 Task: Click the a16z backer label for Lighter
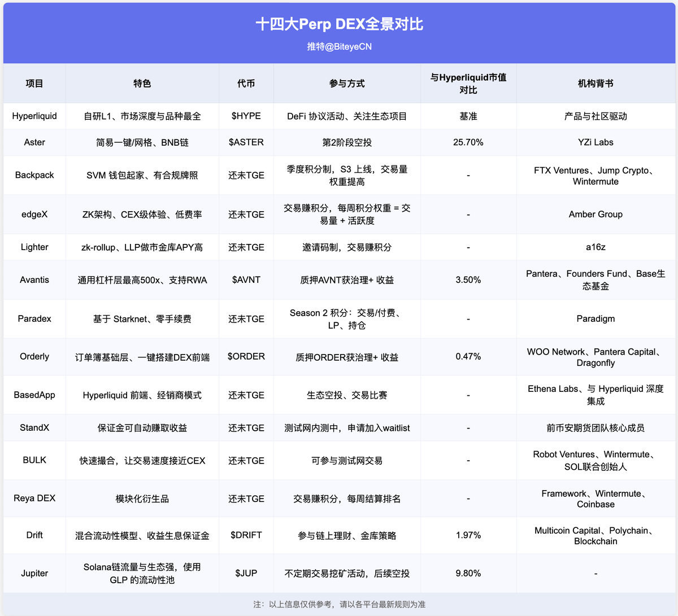point(596,247)
